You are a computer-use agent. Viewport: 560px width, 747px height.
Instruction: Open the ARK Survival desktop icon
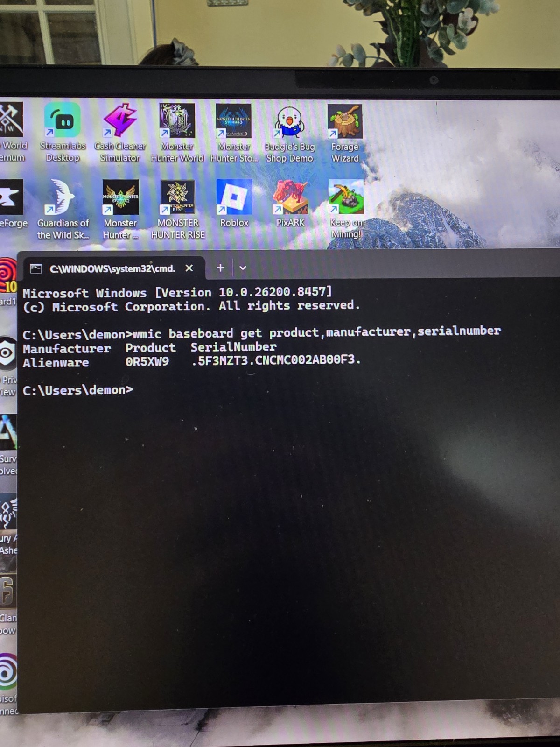click(8, 444)
